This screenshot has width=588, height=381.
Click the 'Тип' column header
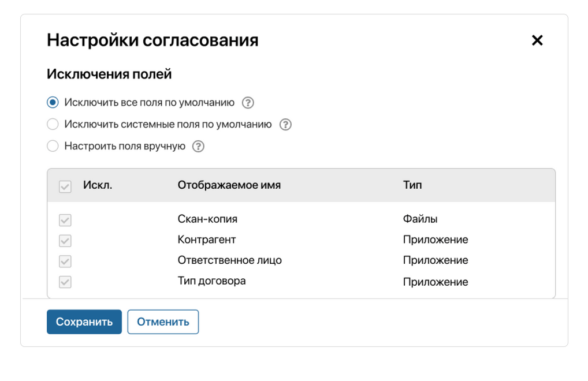point(411,184)
